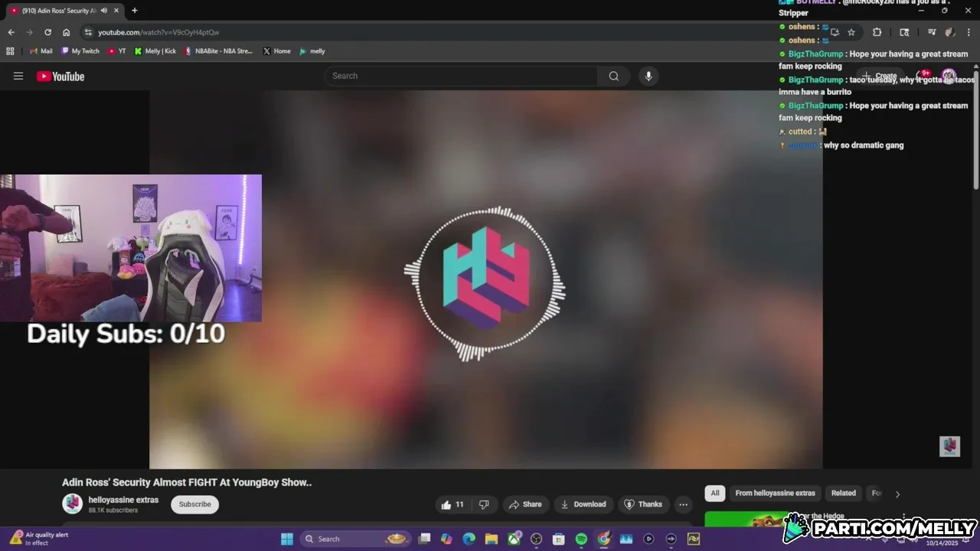Open the Chrome three-dot menu

(x=969, y=32)
